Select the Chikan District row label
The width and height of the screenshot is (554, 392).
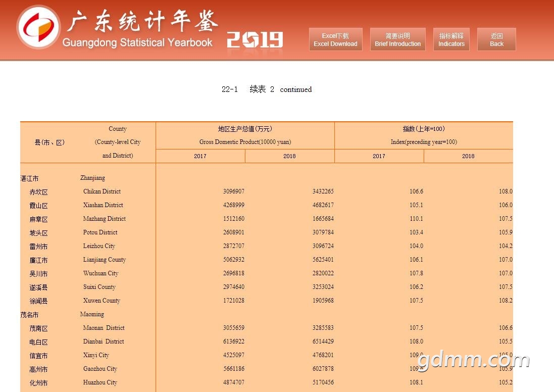click(x=102, y=191)
